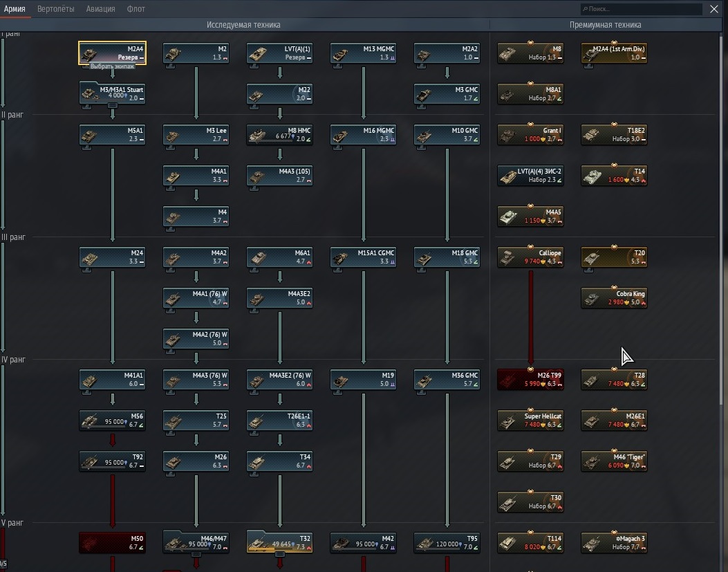
Task: Select the M15A1 CGMC card
Action: (x=363, y=257)
